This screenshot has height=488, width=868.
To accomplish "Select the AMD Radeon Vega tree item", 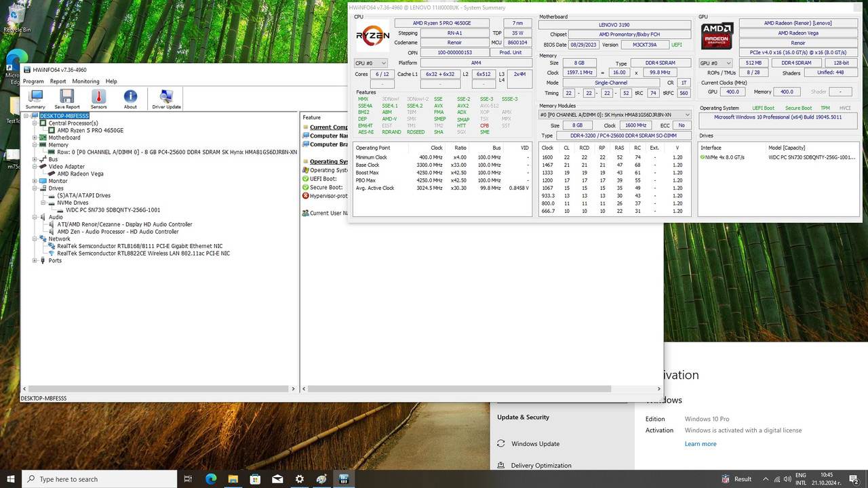I will pyautogui.click(x=80, y=174).
